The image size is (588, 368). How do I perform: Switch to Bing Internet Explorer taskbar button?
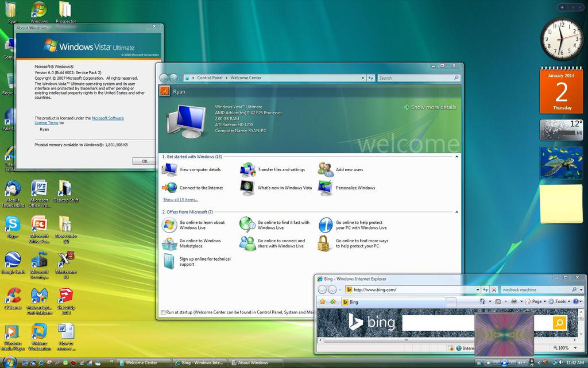pyautogui.click(x=200, y=363)
